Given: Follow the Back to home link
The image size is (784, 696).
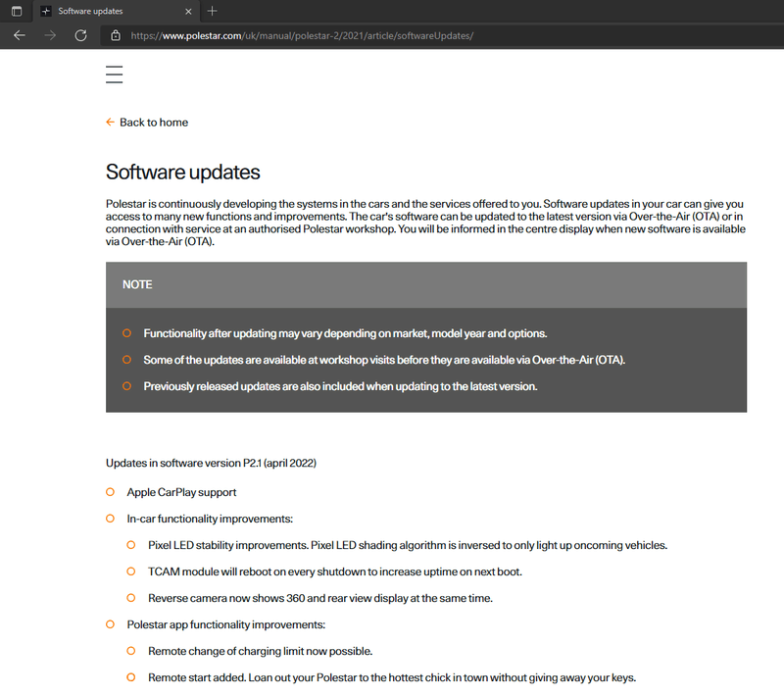Looking at the screenshot, I should tap(153, 123).
